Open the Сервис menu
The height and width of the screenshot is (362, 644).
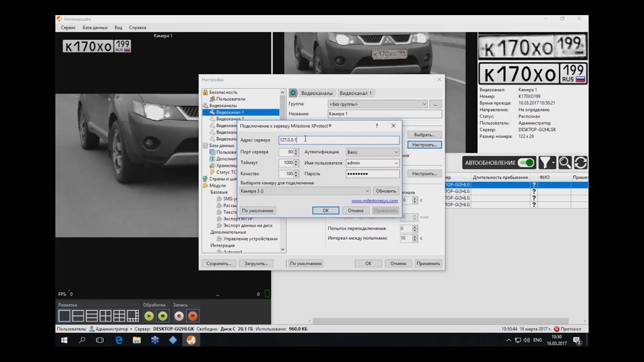pyautogui.click(x=68, y=28)
